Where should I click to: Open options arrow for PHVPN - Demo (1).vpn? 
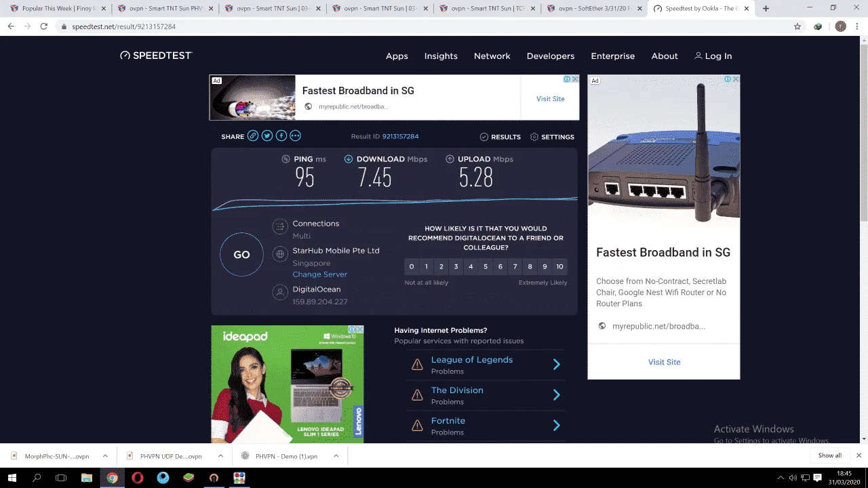pyautogui.click(x=336, y=456)
